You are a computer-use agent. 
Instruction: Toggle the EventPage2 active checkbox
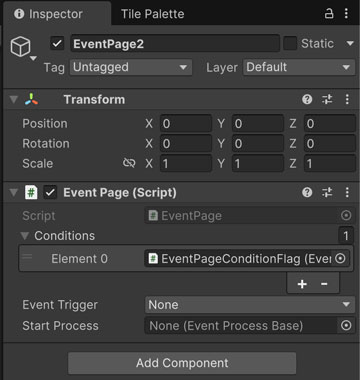click(57, 44)
